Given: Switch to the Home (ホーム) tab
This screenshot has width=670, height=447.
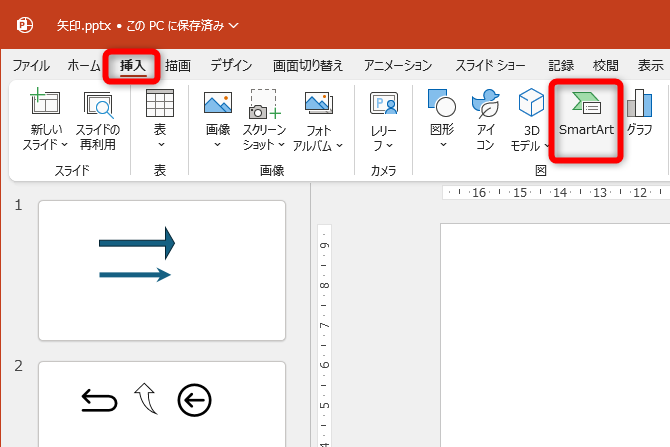Looking at the screenshot, I should pyautogui.click(x=84, y=65).
